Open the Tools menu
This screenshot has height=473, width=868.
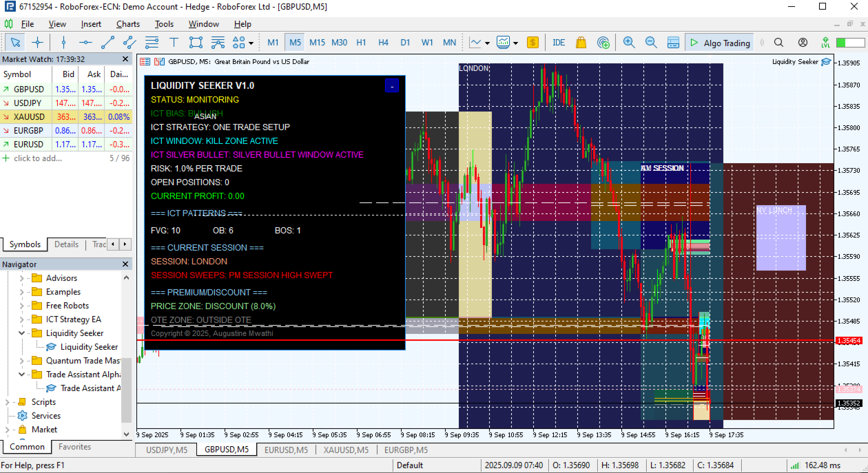[164, 23]
